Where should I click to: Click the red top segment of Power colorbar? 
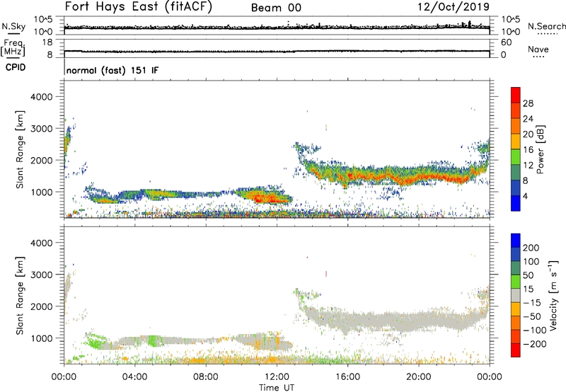point(516,96)
